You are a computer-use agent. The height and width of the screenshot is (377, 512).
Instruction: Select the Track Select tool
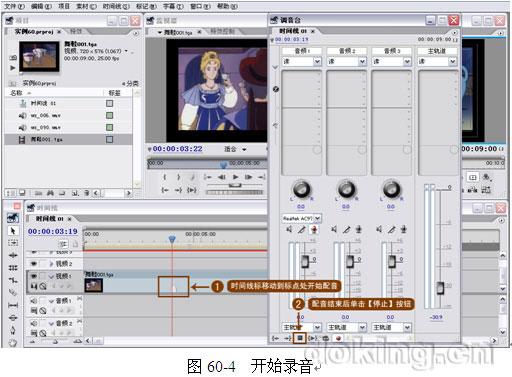coord(13,243)
